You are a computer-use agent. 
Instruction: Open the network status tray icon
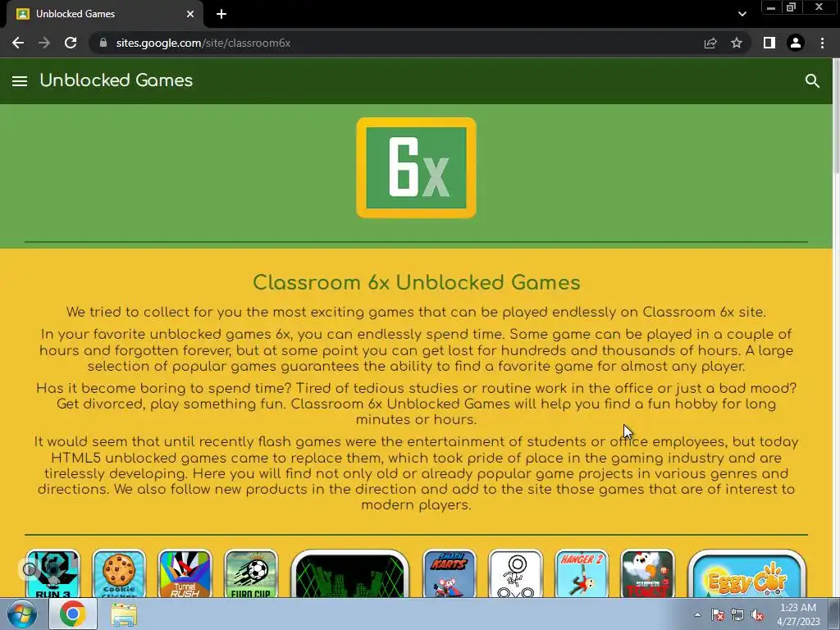coord(737,614)
